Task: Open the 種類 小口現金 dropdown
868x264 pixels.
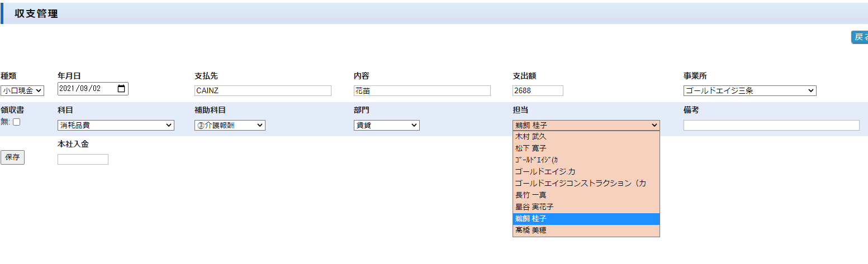Action: point(22,91)
